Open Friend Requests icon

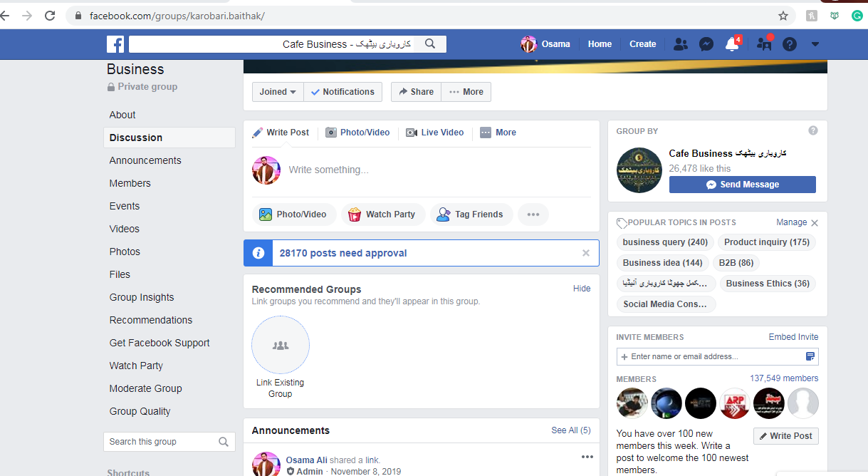click(681, 44)
